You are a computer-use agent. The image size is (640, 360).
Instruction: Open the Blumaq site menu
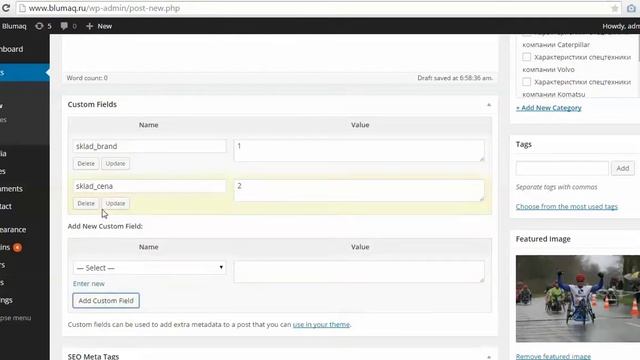click(x=13, y=26)
